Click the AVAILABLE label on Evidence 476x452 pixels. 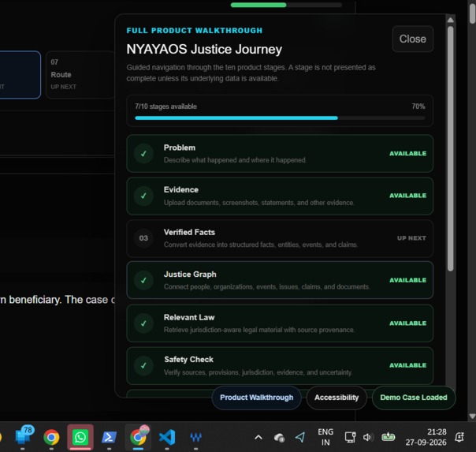pyautogui.click(x=407, y=196)
